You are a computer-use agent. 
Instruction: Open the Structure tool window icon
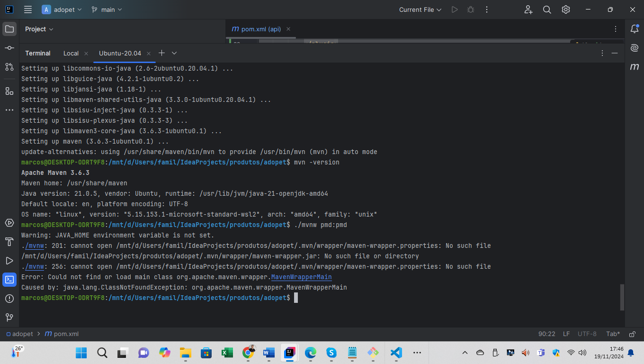(9, 91)
